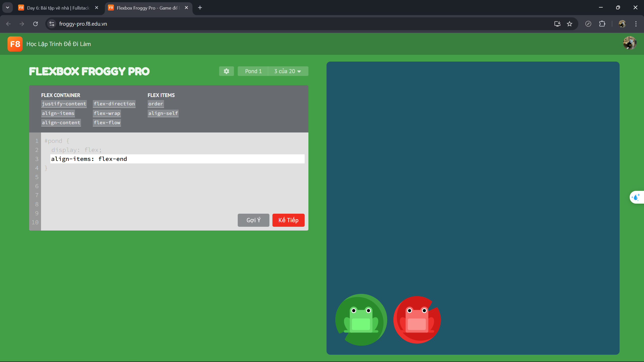This screenshot has height=362, width=644.
Task: Open the browser extensions puzzle icon
Action: [x=602, y=24]
